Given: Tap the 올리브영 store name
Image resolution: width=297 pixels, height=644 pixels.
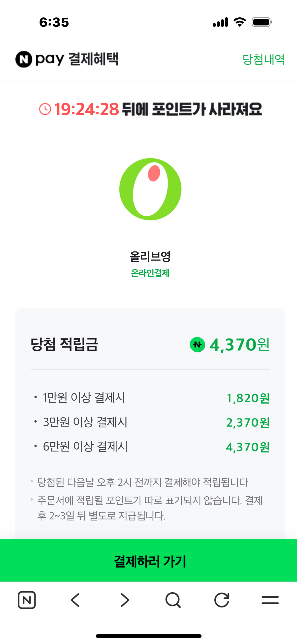Looking at the screenshot, I should (150, 256).
